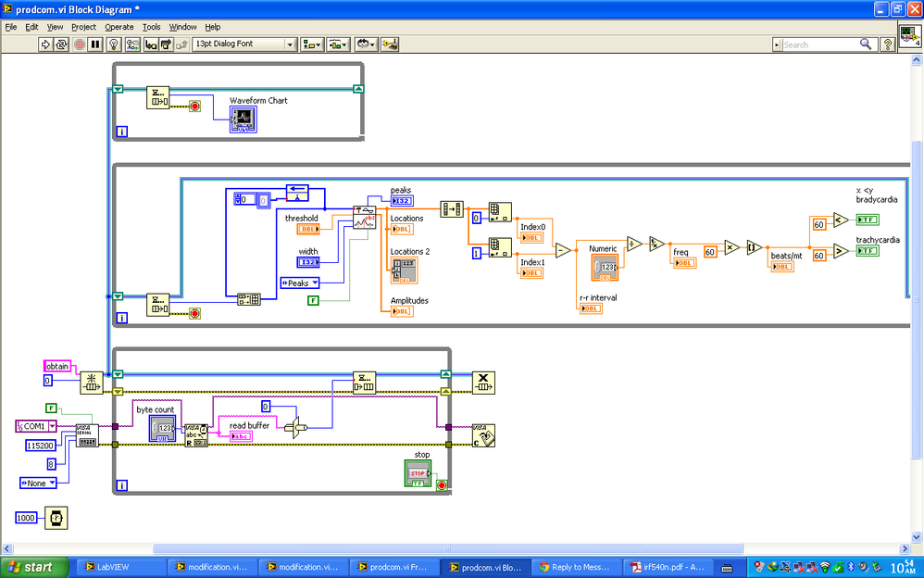Click the Step Out toolbar button
Screen dimensions: 924x578
(x=181, y=44)
